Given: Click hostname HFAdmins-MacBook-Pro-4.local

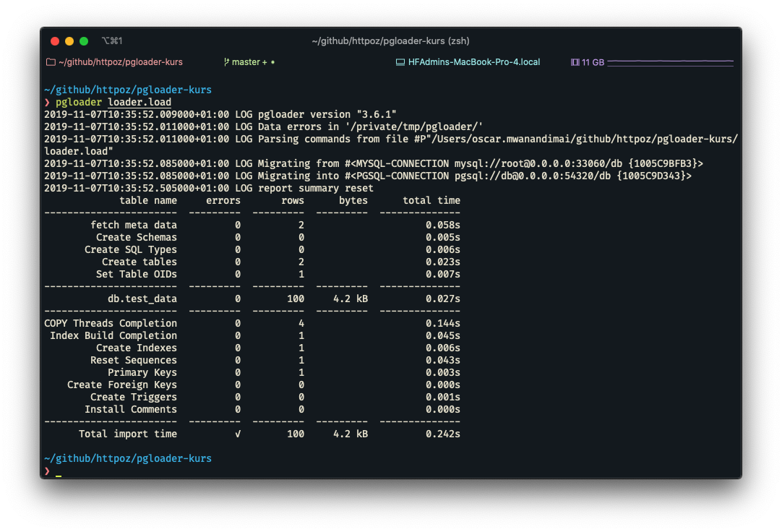Looking at the screenshot, I should pyautogui.click(x=474, y=62).
